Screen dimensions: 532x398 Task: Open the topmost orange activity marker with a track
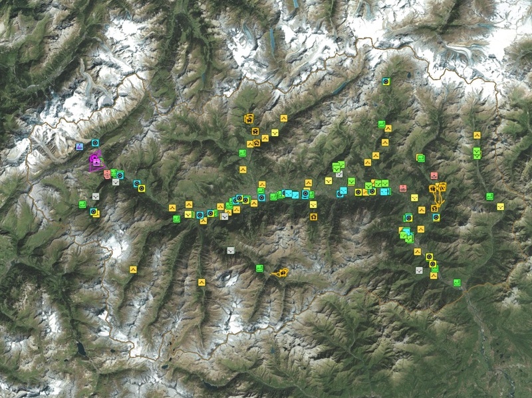(249, 119)
